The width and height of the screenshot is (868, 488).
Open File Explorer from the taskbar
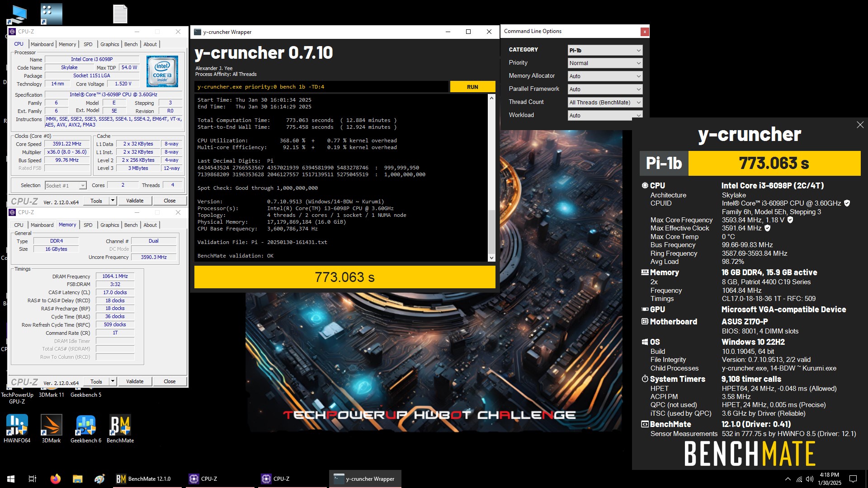click(77, 479)
